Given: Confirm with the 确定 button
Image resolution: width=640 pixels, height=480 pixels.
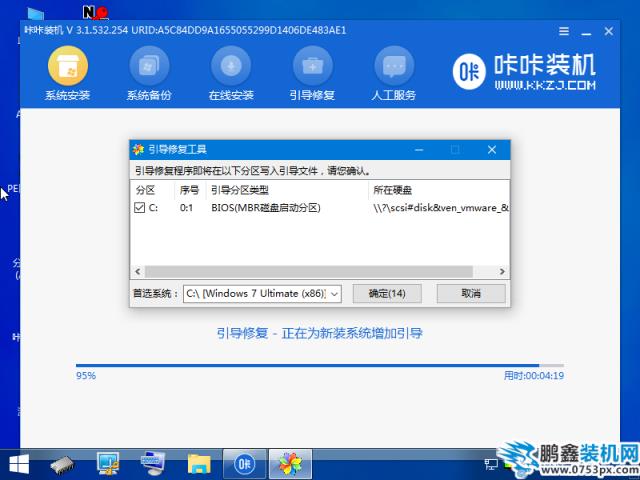Looking at the screenshot, I should coord(387,293).
